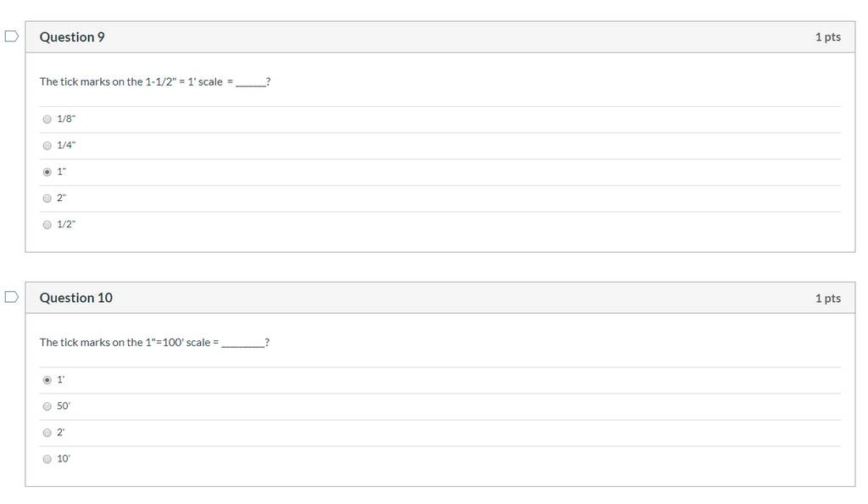
Task: Click the Question 10 prompt about 1"=100' scale
Action: 154,343
